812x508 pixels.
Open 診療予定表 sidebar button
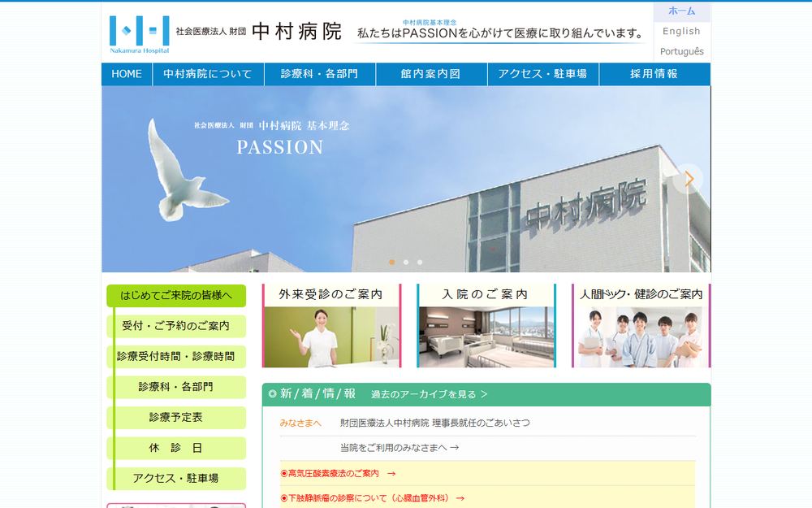coord(176,417)
